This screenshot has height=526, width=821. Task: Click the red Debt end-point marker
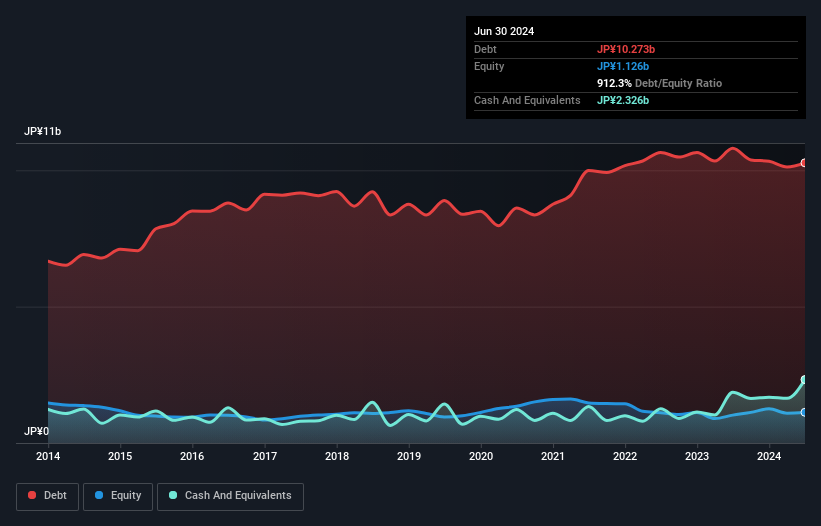coord(804,163)
